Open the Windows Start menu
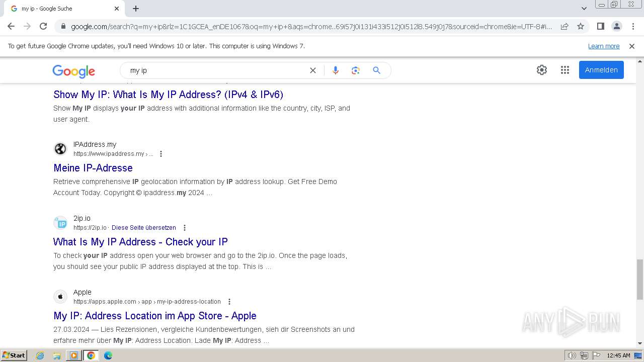 (14, 355)
